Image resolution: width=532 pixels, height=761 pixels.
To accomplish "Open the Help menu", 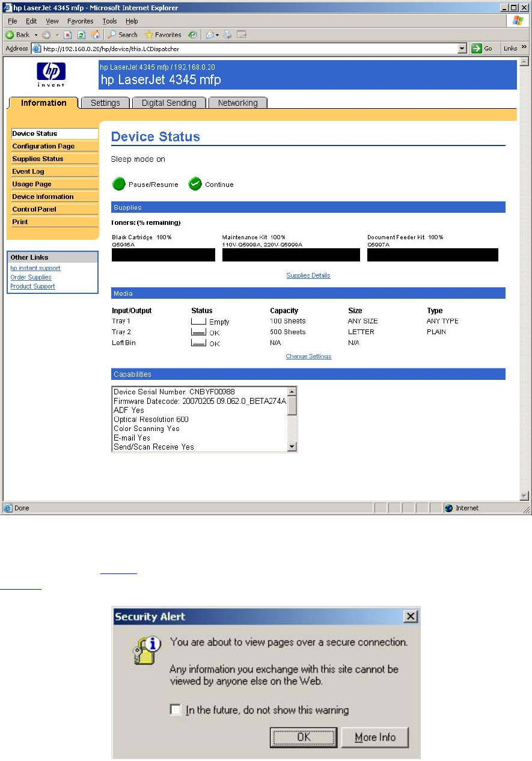I will pyautogui.click(x=132, y=21).
